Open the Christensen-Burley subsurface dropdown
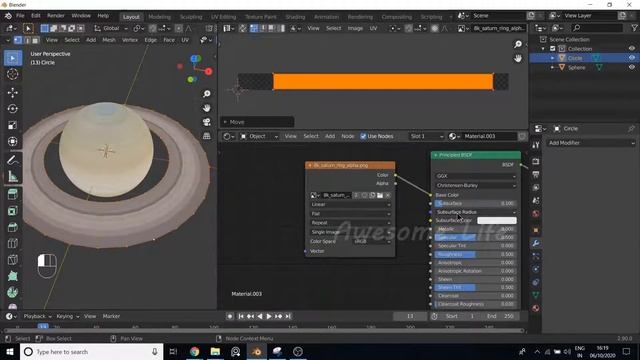The height and width of the screenshot is (360, 640). click(x=476, y=185)
